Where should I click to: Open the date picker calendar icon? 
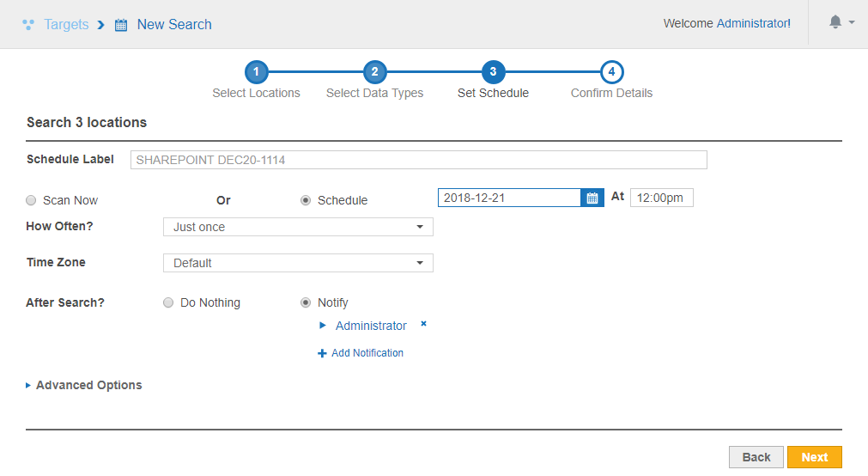coord(592,198)
